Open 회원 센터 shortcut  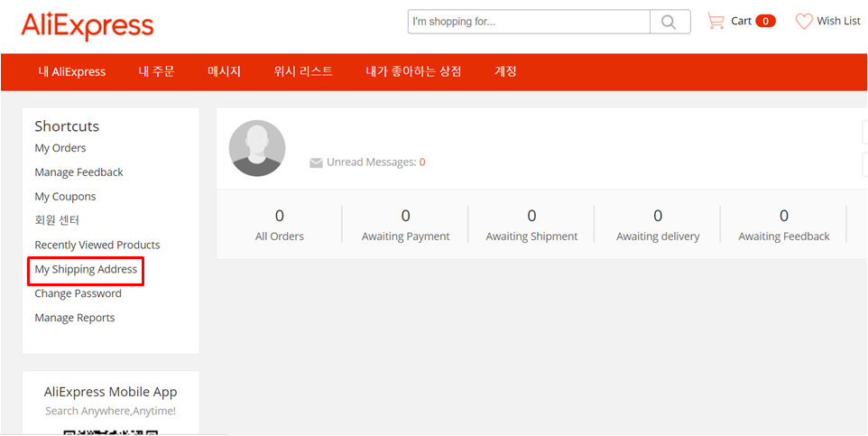[x=57, y=220]
